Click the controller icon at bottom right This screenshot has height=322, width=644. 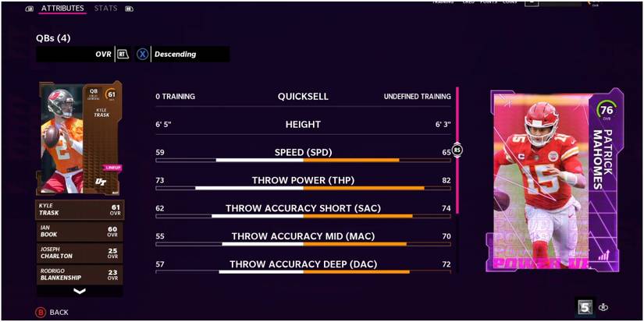point(603,307)
